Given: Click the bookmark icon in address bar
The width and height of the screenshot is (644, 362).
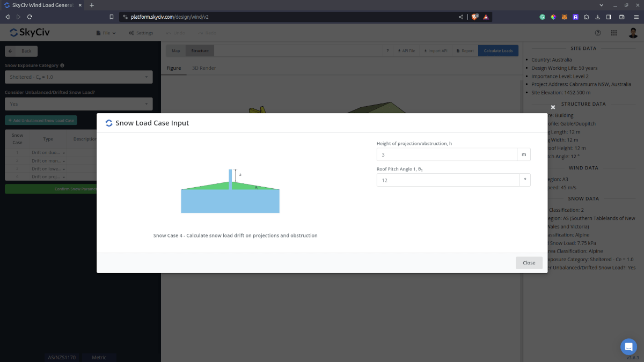Looking at the screenshot, I should coord(112,17).
